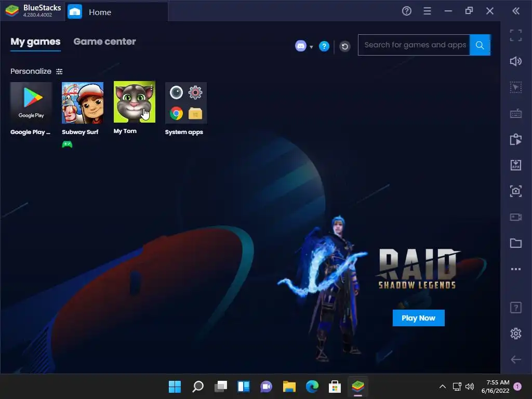Collapse the sidebar with double chevron

tap(516, 11)
